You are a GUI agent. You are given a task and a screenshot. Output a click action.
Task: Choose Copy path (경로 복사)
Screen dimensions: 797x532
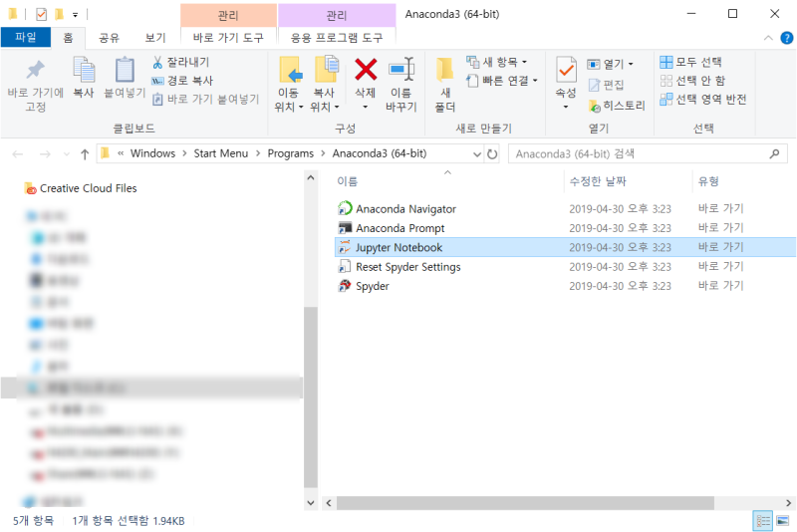pyautogui.click(x=182, y=81)
